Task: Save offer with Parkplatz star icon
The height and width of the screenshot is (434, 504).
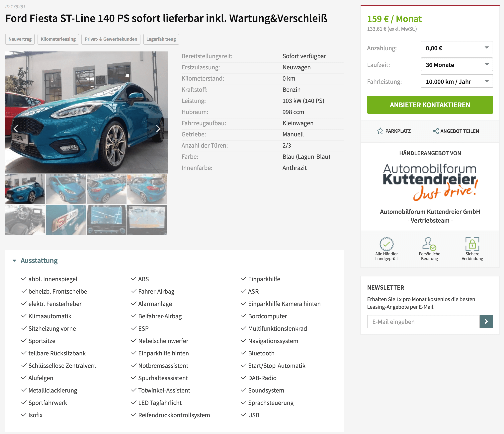Action: point(380,131)
